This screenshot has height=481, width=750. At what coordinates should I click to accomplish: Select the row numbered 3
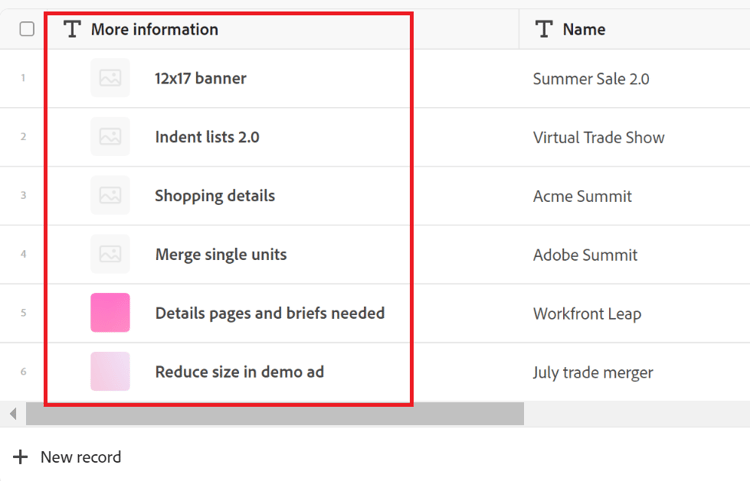(23, 195)
